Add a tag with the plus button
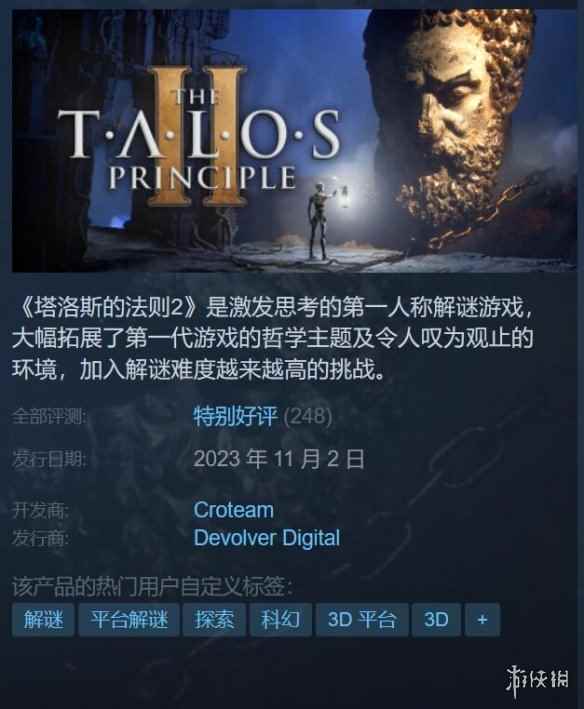 [482, 619]
